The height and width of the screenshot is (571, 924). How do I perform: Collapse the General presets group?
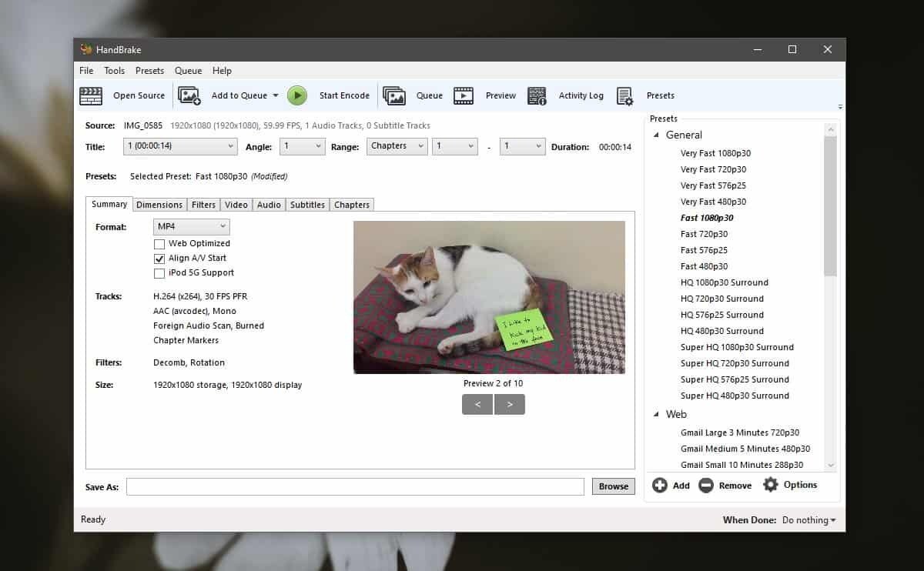point(657,135)
